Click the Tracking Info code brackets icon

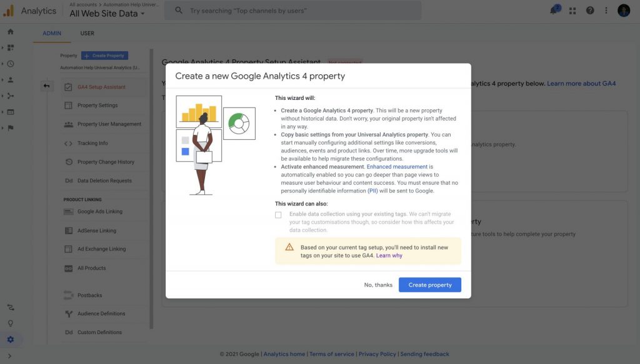tap(68, 144)
